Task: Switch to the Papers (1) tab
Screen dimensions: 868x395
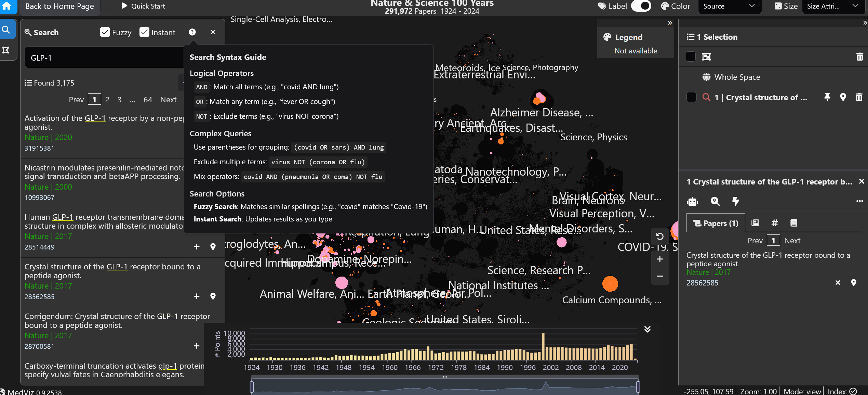Action: [716, 223]
